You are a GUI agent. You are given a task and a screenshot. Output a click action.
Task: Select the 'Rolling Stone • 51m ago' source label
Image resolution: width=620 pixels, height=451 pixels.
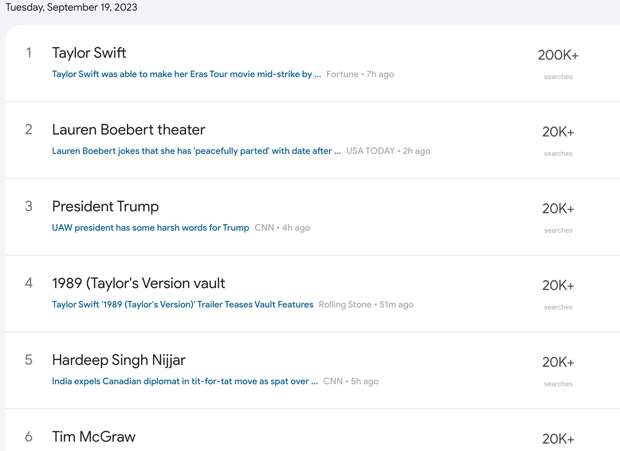[x=366, y=305]
